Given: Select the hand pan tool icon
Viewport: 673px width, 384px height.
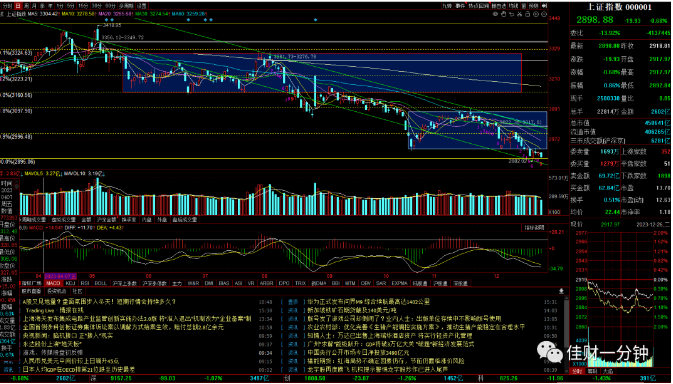Looking at the screenshot, I should (x=503, y=14).
